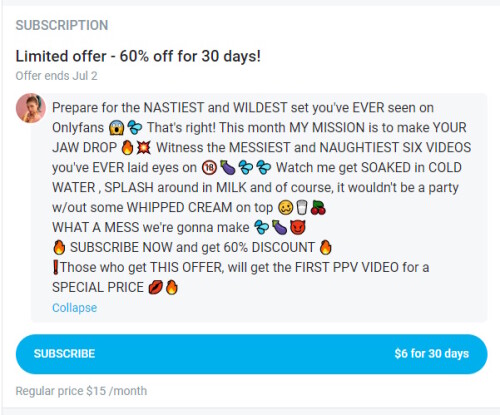Click the cherries emoji
The width and height of the screenshot is (500, 415).
click(318, 208)
